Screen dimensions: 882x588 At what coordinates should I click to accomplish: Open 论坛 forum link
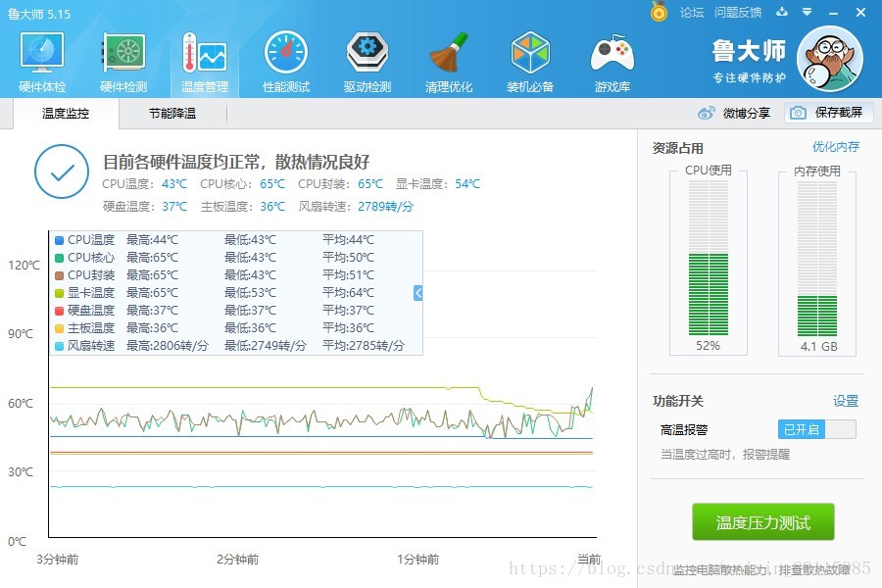(x=691, y=12)
